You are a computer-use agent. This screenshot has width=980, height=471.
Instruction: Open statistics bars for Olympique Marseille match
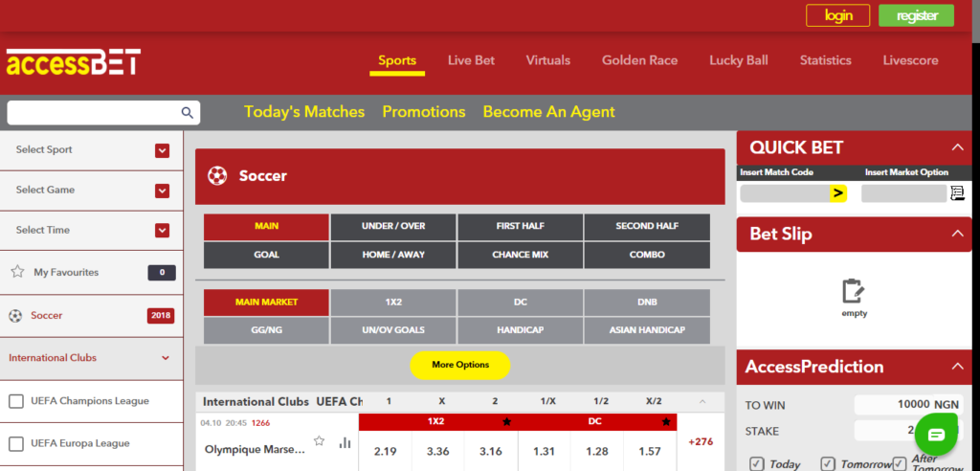(x=345, y=442)
